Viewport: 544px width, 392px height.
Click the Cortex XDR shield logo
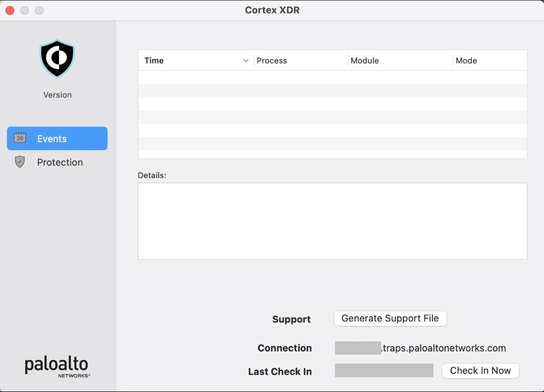pos(57,58)
